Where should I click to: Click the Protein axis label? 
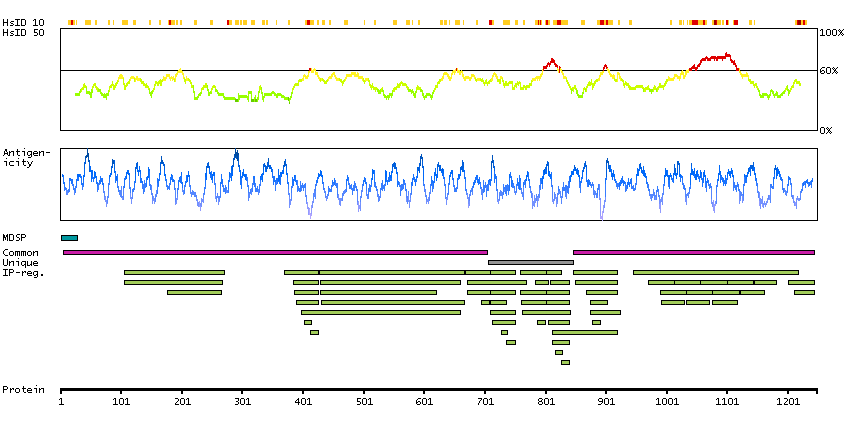(22, 388)
